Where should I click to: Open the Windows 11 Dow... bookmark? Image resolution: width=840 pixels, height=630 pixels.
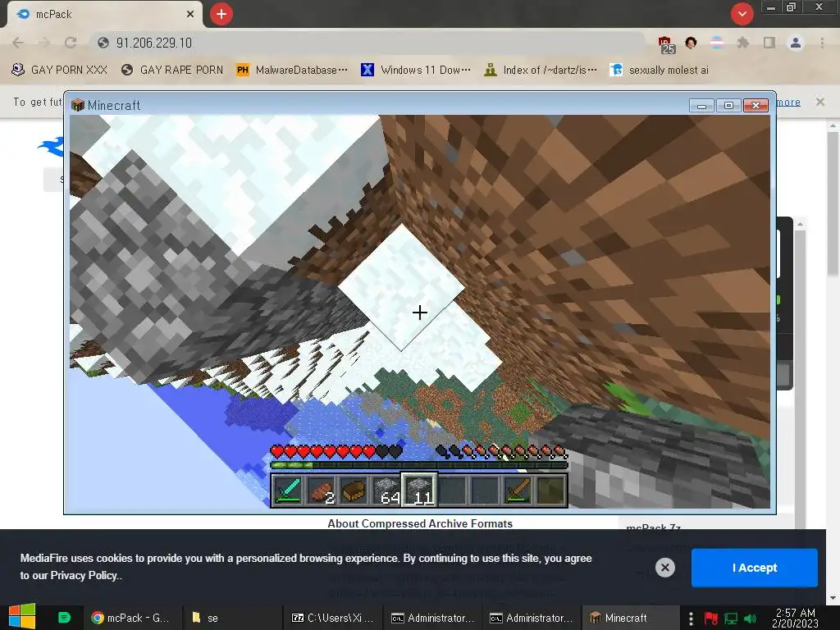click(x=416, y=71)
